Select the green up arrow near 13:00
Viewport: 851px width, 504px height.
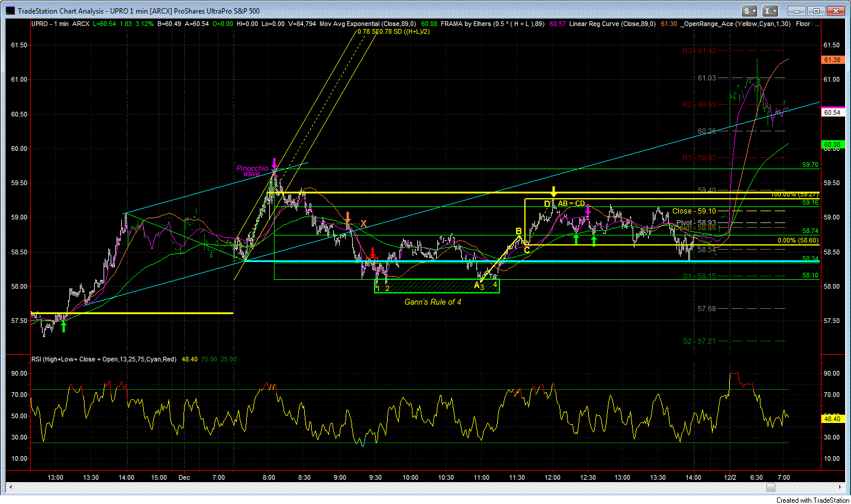coord(63,326)
